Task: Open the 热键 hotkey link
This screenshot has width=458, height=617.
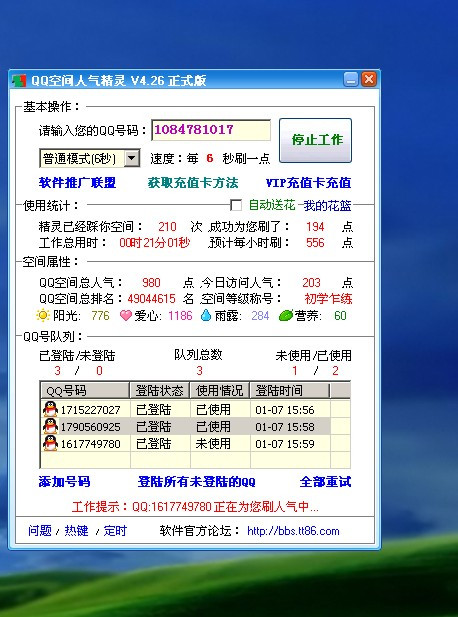Action: pyautogui.click(x=76, y=530)
